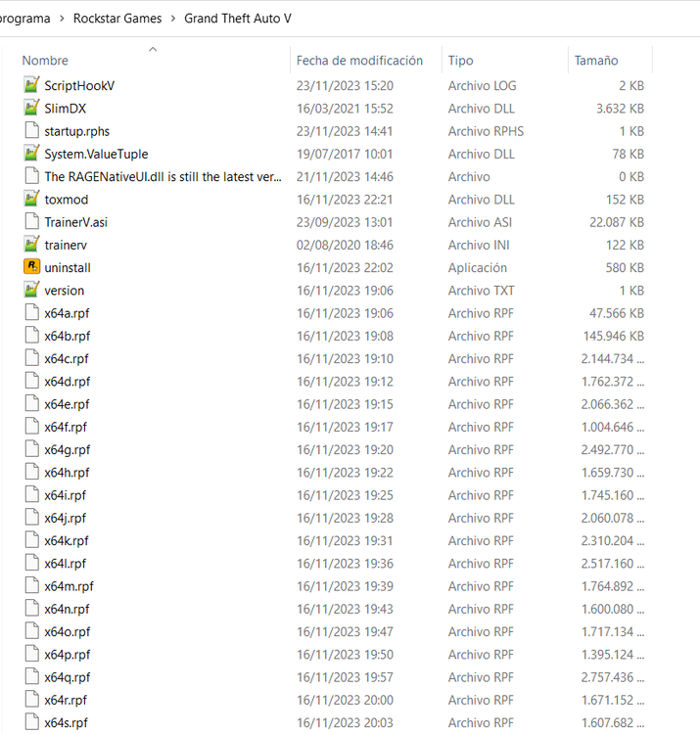Select the x64m.rpf file icon

[31, 586]
